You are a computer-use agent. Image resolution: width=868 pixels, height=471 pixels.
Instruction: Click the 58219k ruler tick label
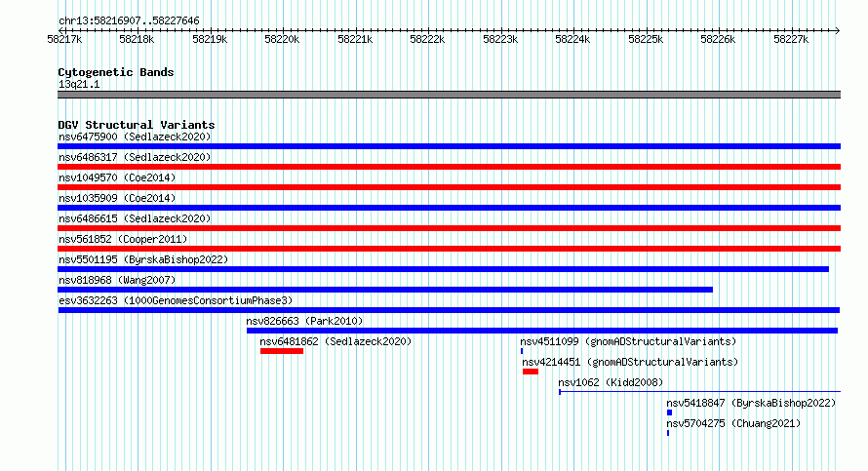(210, 39)
